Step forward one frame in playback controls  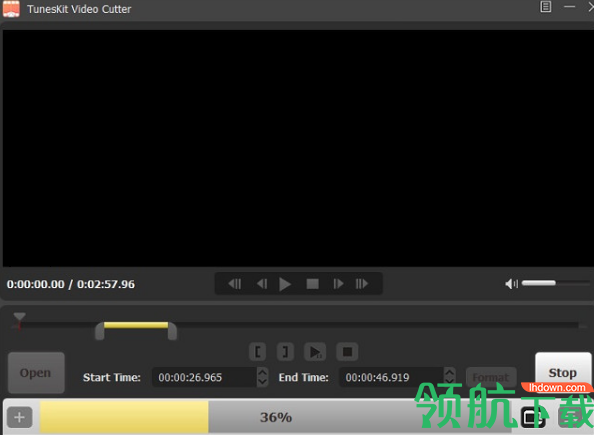pyautogui.click(x=338, y=284)
